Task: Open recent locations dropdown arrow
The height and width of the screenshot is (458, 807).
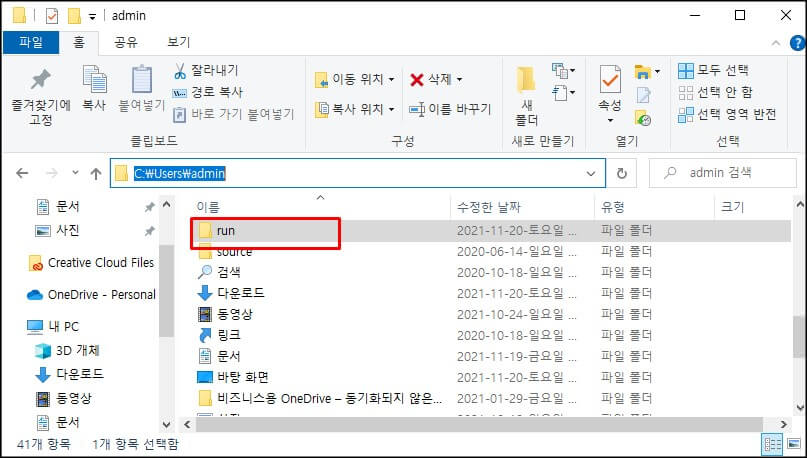Action: (x=76, y=172)
